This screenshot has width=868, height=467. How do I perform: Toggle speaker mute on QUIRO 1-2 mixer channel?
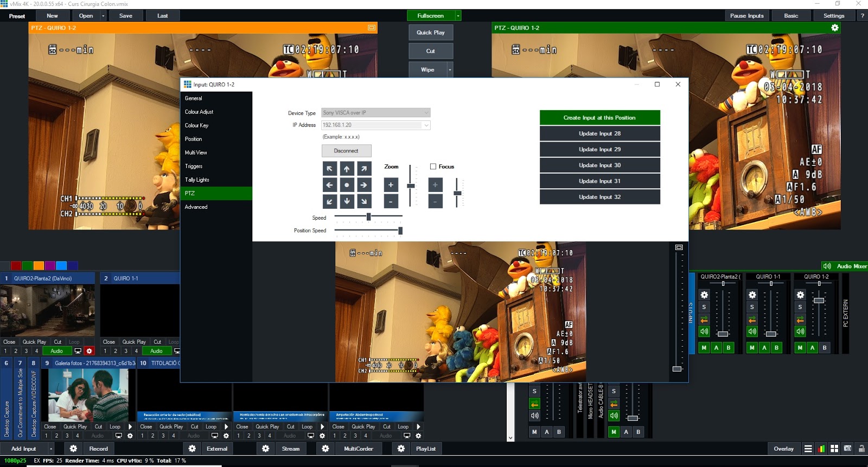pyautogui.click(x=800, y=331)
